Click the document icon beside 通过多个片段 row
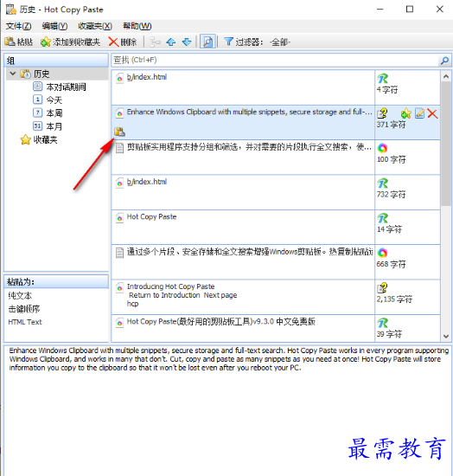 click(120, 253)
